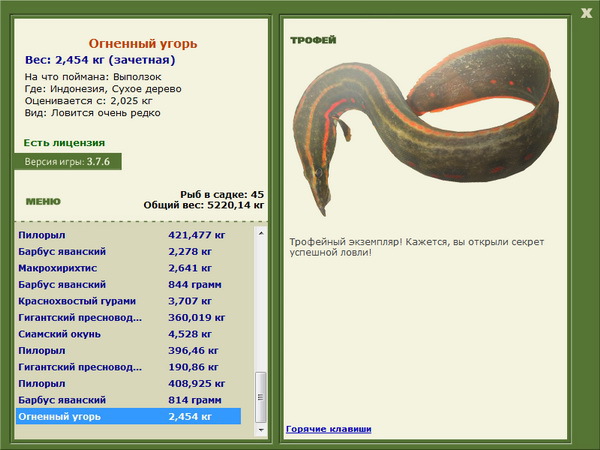Click На что поймана: Выползок line
The image size is (600, 450).
93,77
